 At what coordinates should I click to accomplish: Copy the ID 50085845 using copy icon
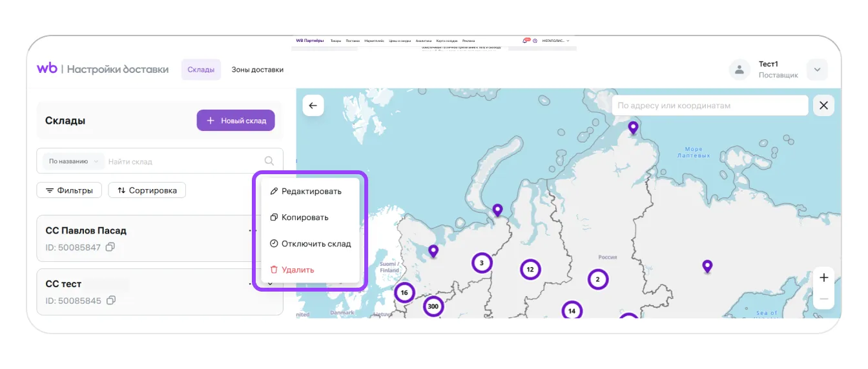click(x=111, y=301)
